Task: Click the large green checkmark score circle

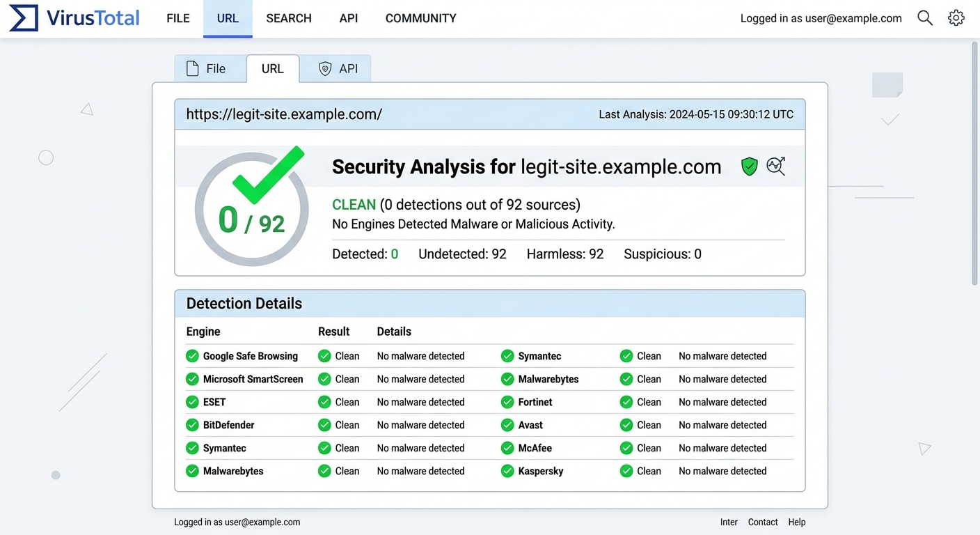Action: [x=252, y=207]
